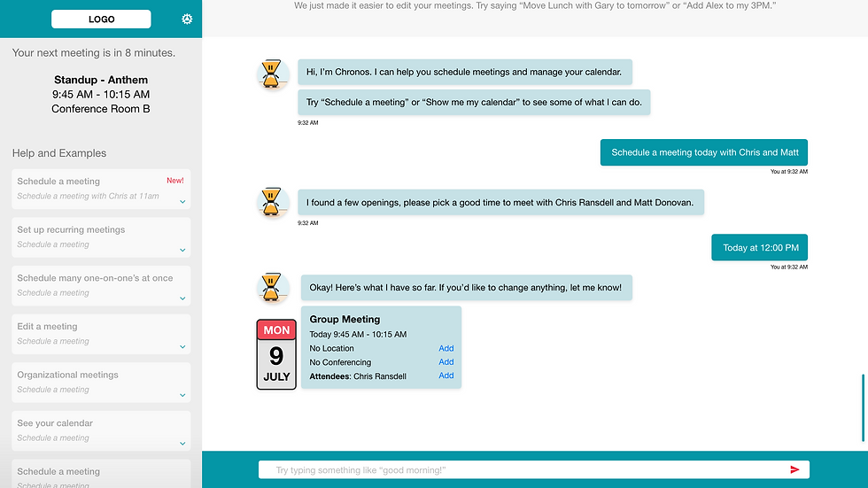868x488 pixels.
Task: Click the 'Group Meeting' card title
Action: (x=345, y=319)
